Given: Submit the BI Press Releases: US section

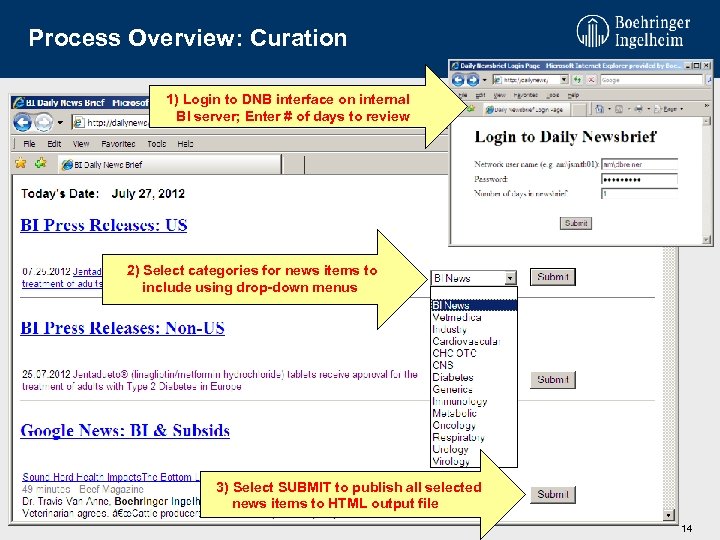Looking at the screenshot, I should [x=553, y=277].
